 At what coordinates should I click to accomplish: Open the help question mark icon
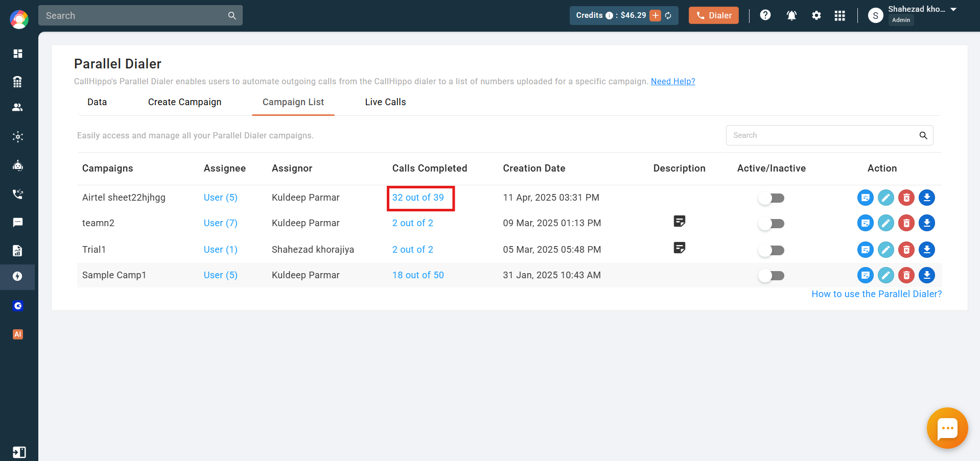tap(765, 15)
